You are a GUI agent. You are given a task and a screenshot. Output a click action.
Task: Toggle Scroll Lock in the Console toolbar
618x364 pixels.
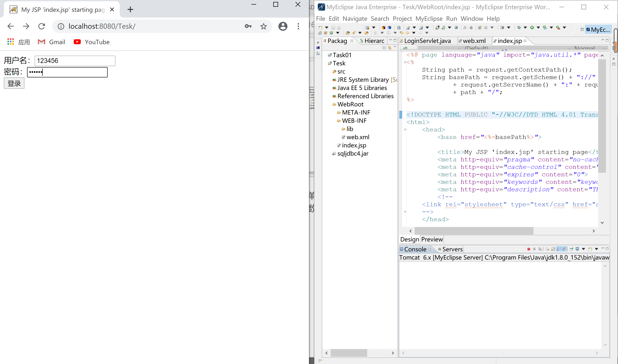553,249
